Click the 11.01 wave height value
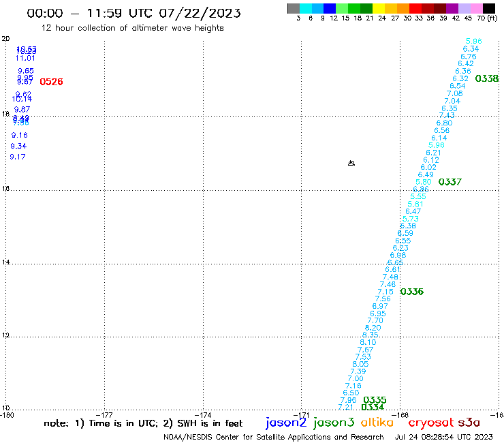 point(25,58)
